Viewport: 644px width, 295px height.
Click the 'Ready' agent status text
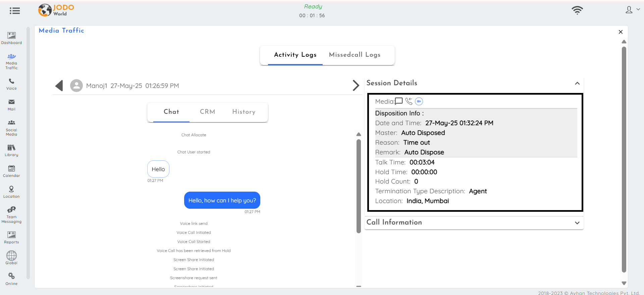(x=313, y=7)
